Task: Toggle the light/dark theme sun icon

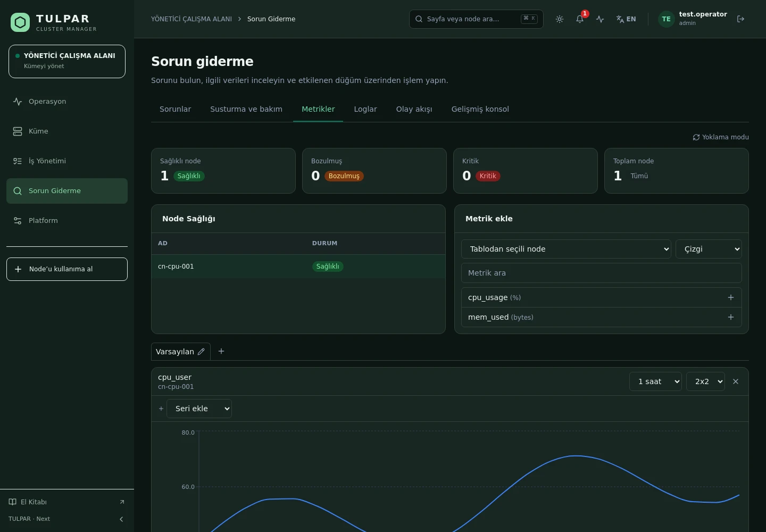Action: click(x=560, y=19)
